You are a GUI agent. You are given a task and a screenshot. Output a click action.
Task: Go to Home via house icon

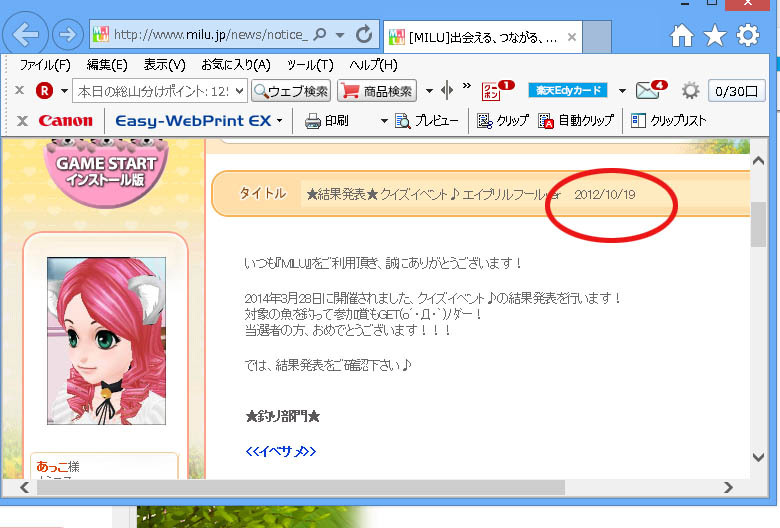(682, 36)
